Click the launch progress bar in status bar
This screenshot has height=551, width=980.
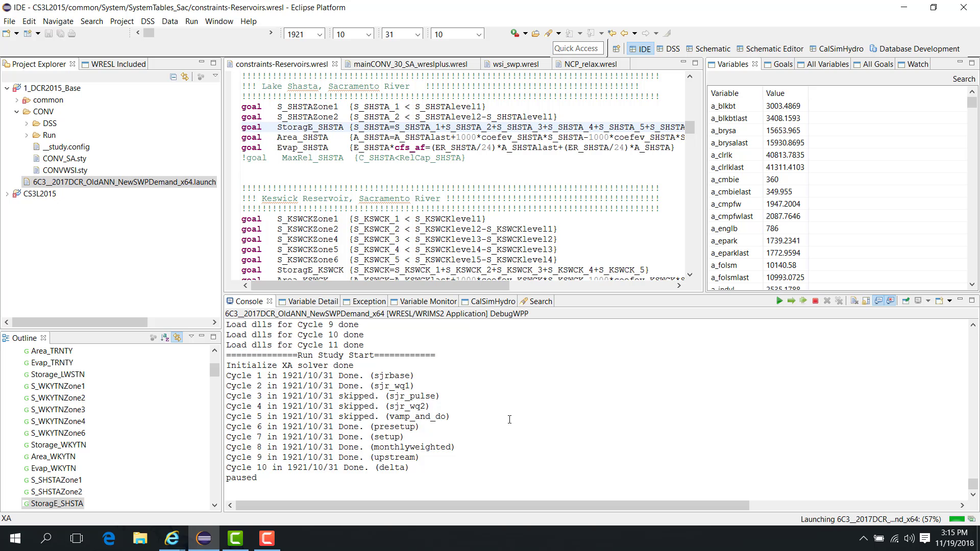(956, 519)
